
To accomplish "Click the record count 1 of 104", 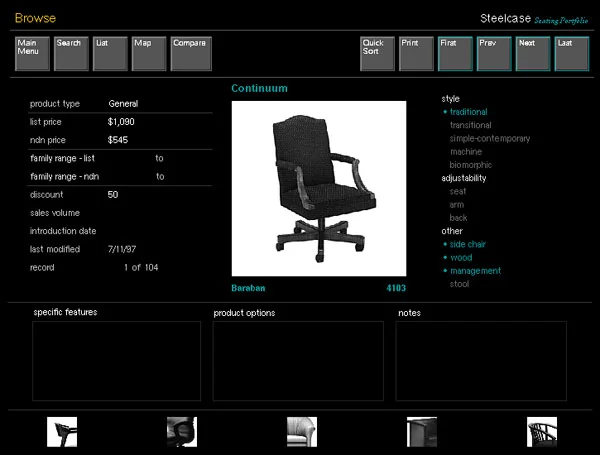I will 141,267.
